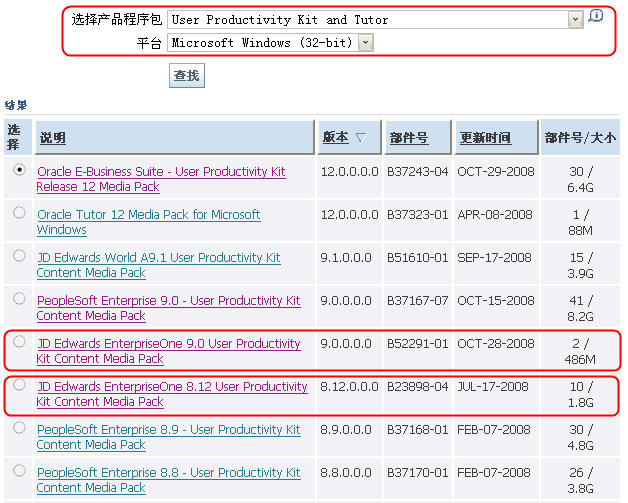Select the PeopleSoft Enterprise 9.0 radio button
This screenshot has width=628, height=503.
point(19,298)
